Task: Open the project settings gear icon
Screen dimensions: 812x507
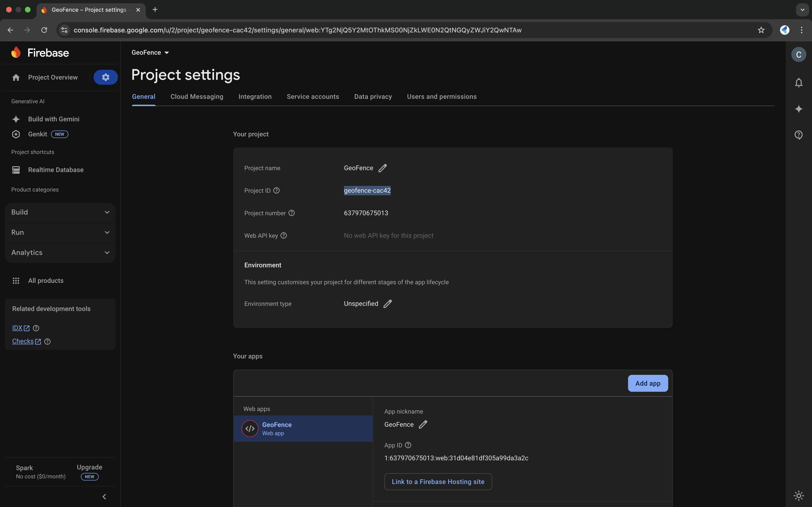Action: 105,77
